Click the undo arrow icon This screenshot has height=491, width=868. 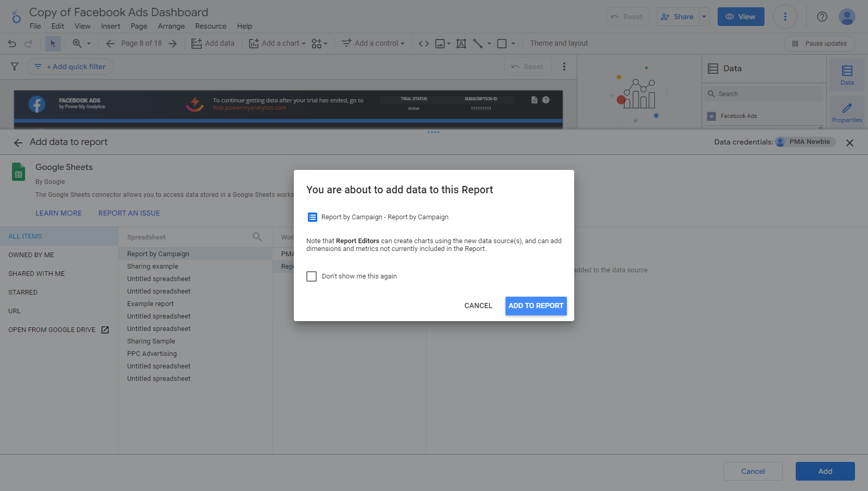coord(12,44)
